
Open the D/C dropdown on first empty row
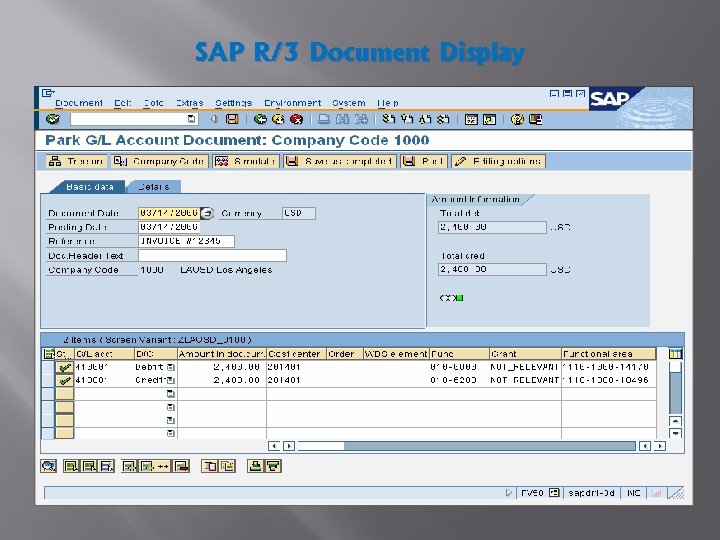click(x=171, y=394)
